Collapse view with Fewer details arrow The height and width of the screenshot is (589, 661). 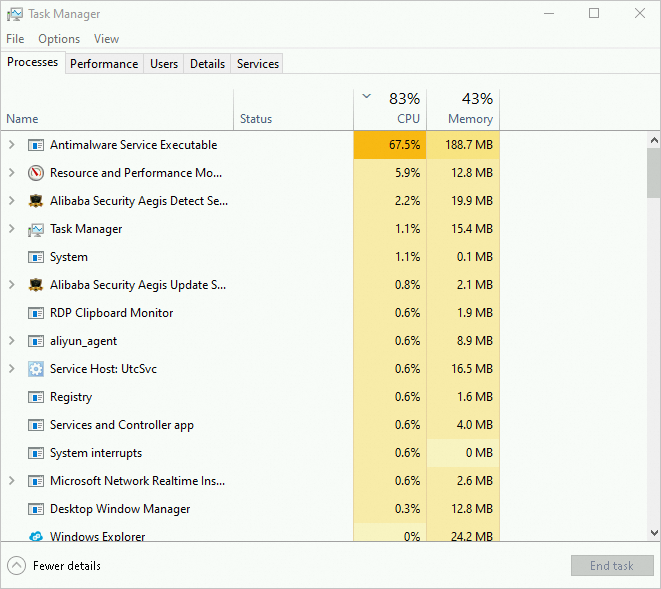16,566
